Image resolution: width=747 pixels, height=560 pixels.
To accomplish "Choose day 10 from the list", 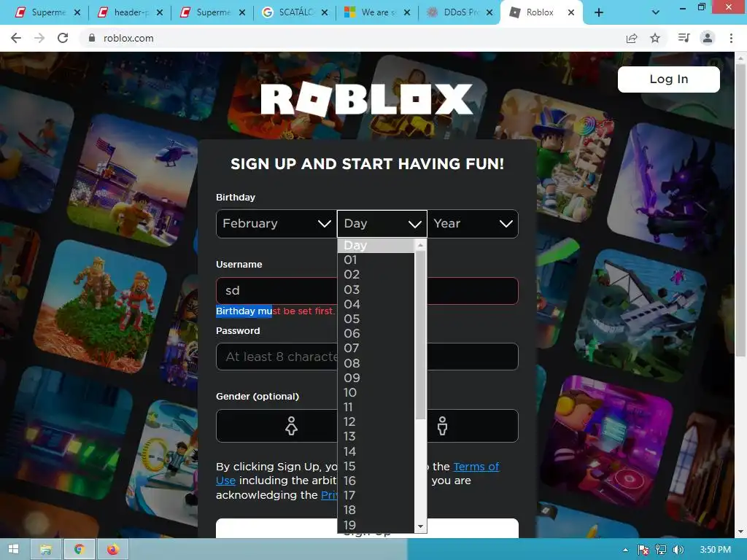I will [376, 393].
